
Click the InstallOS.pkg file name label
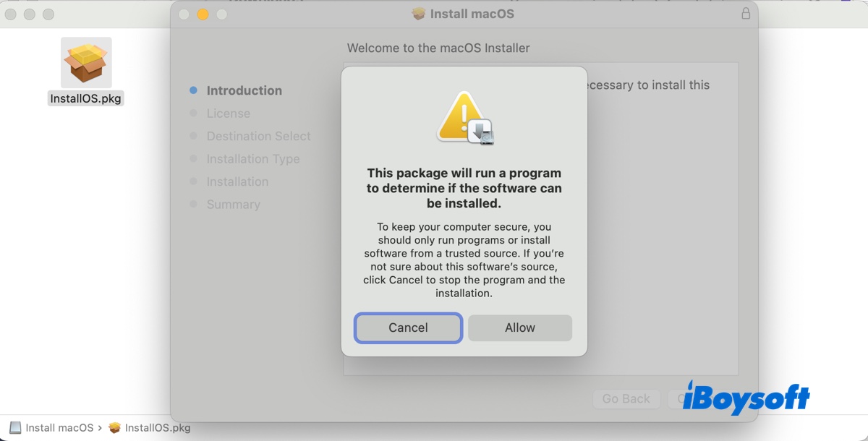(x=86, y=98)
